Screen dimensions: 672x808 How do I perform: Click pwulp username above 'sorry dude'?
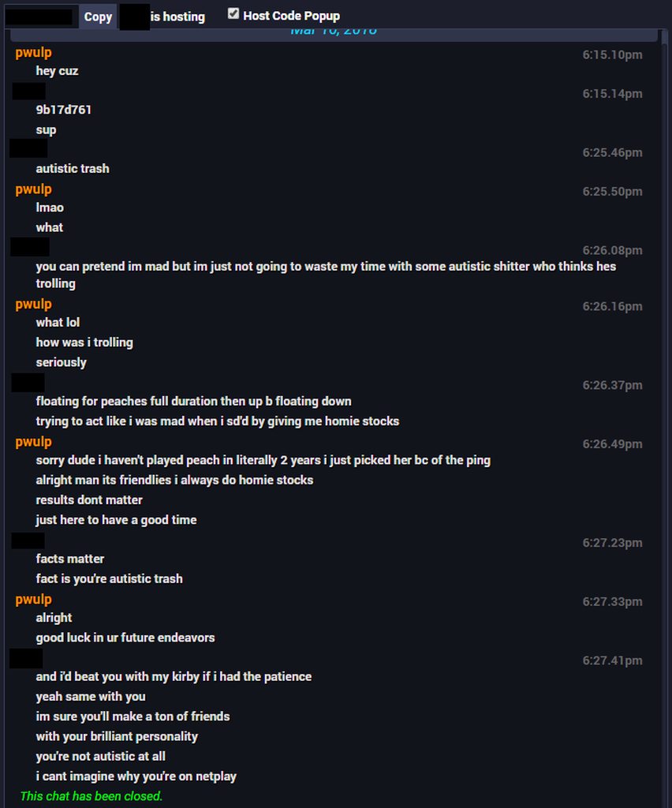click(x=33, y=442)
